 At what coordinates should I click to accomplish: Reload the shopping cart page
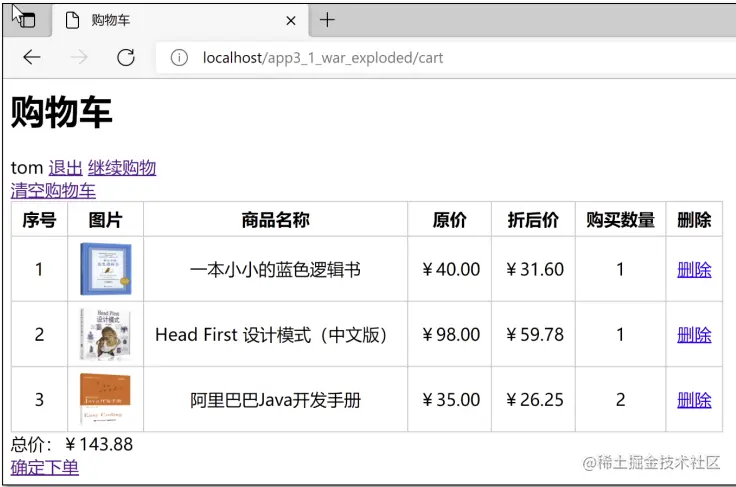[x=126, y=57]
